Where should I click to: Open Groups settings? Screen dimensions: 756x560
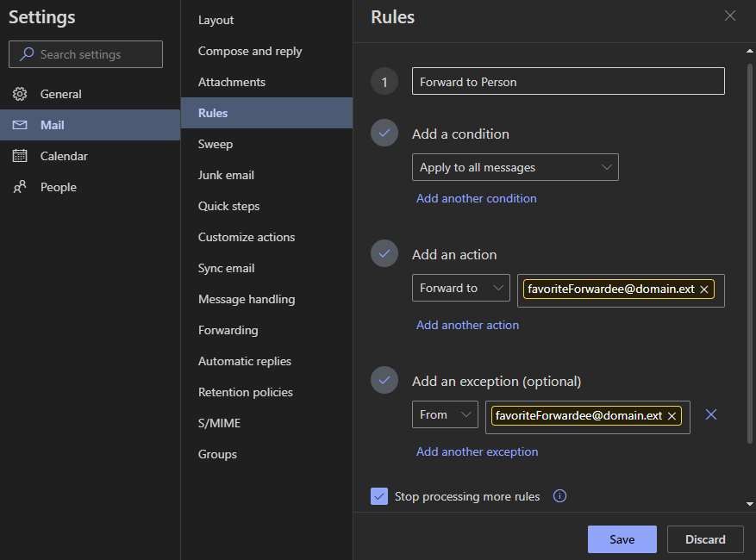click(266, 454)
